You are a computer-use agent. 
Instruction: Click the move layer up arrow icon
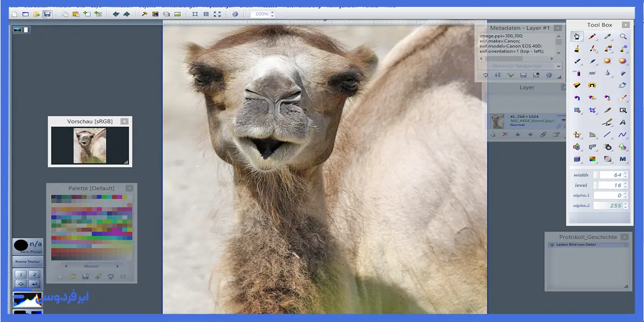click(518, 134)
